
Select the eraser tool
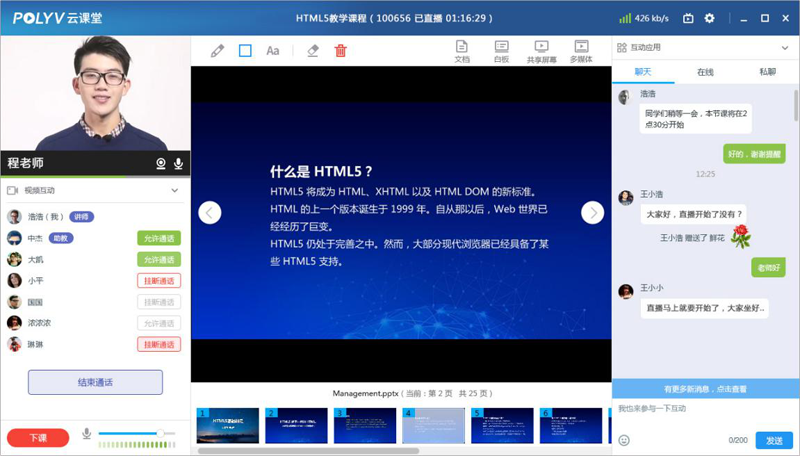(x=313, y=51)
